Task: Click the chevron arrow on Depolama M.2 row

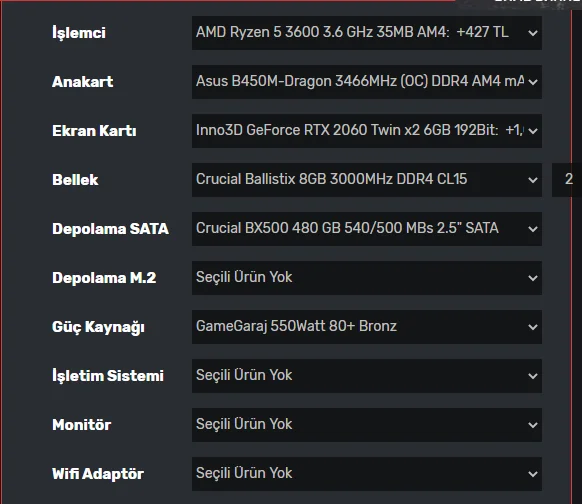Action: point(533,278)
